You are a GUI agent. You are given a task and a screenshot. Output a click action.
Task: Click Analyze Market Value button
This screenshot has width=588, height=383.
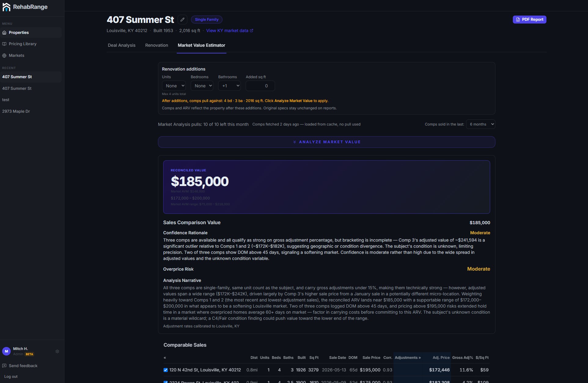click(326, 142)
